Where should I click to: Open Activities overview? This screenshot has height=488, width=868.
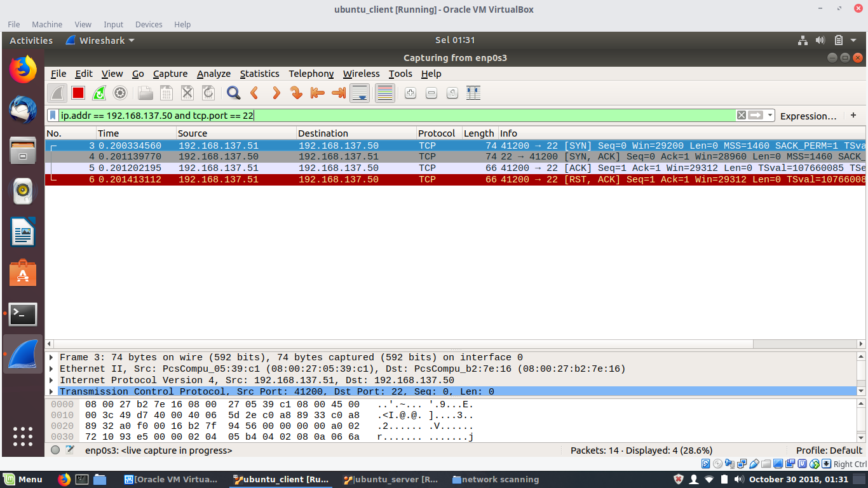[x=31, y=40]
